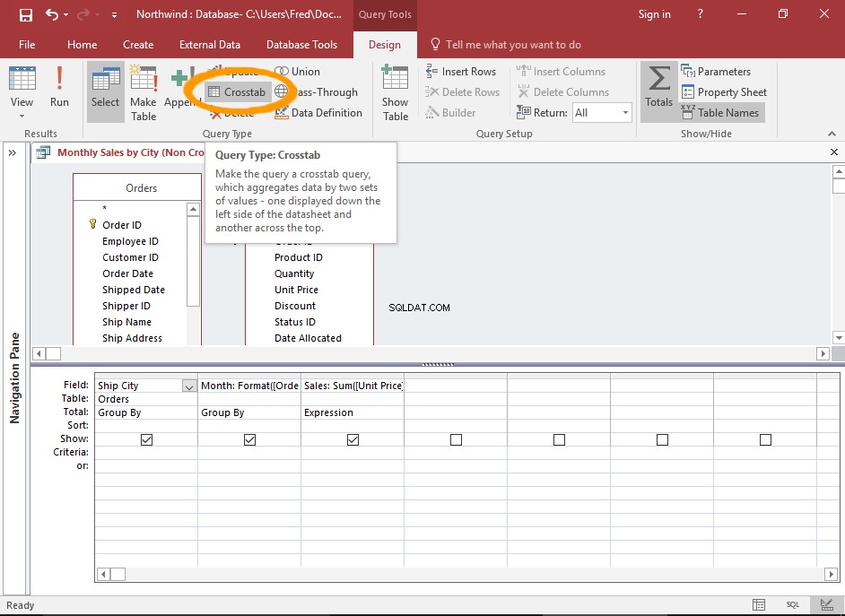The width and height of the screenshot is (845, 616).
Task: Click diagram pane horizontal scroll left arrow
Action: (x=39, y=354)
